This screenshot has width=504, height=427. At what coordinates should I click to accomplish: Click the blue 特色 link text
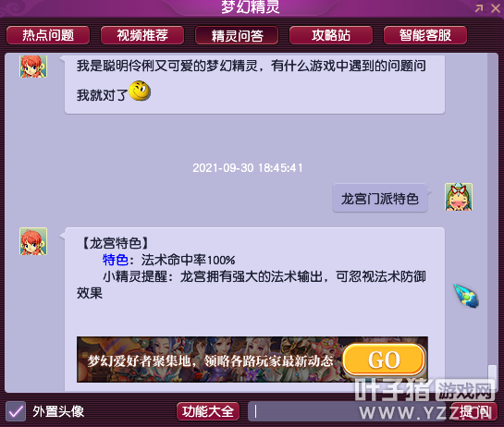(x=116, y=260)
